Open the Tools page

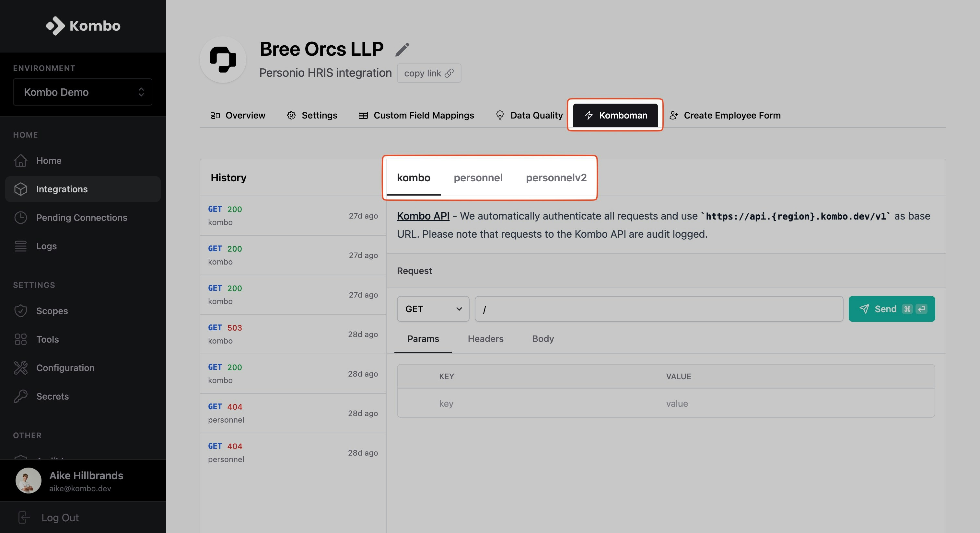[x=83, y=339]
